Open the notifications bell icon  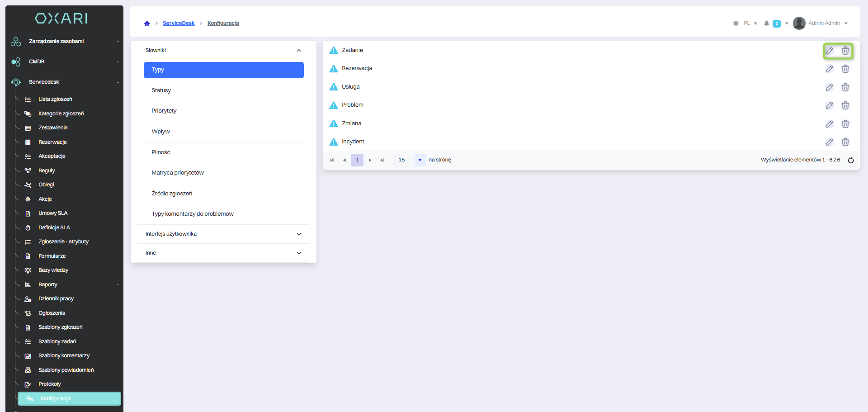click(x=766, y=24)
